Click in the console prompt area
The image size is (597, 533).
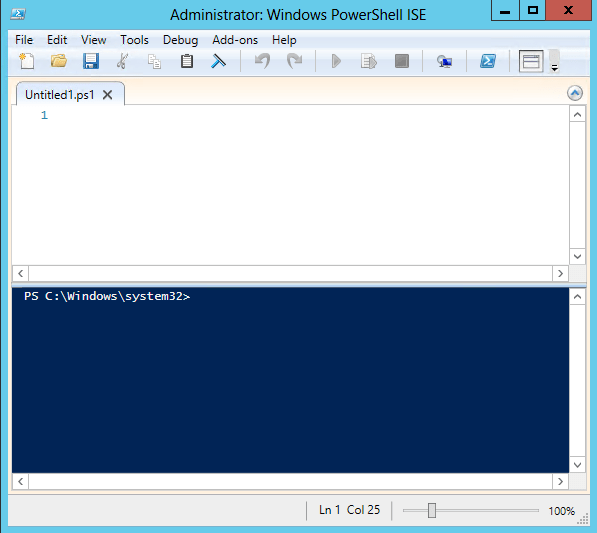pos(291,380)
